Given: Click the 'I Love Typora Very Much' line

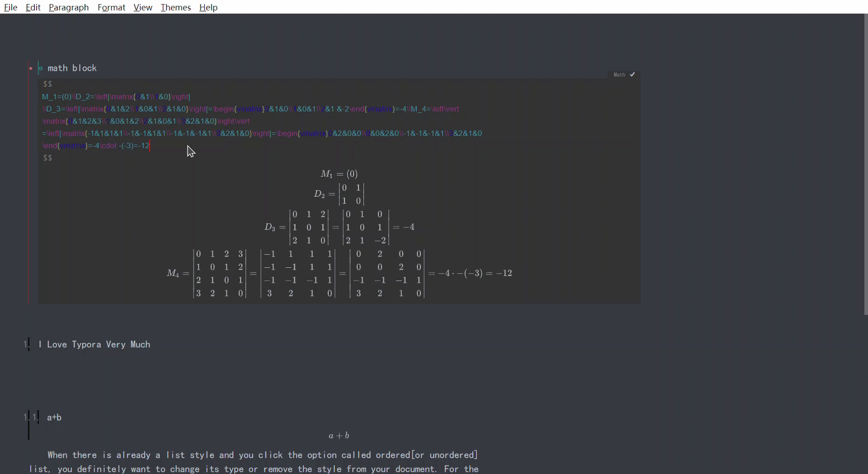Looking at the screenshot, I should 94,345.
